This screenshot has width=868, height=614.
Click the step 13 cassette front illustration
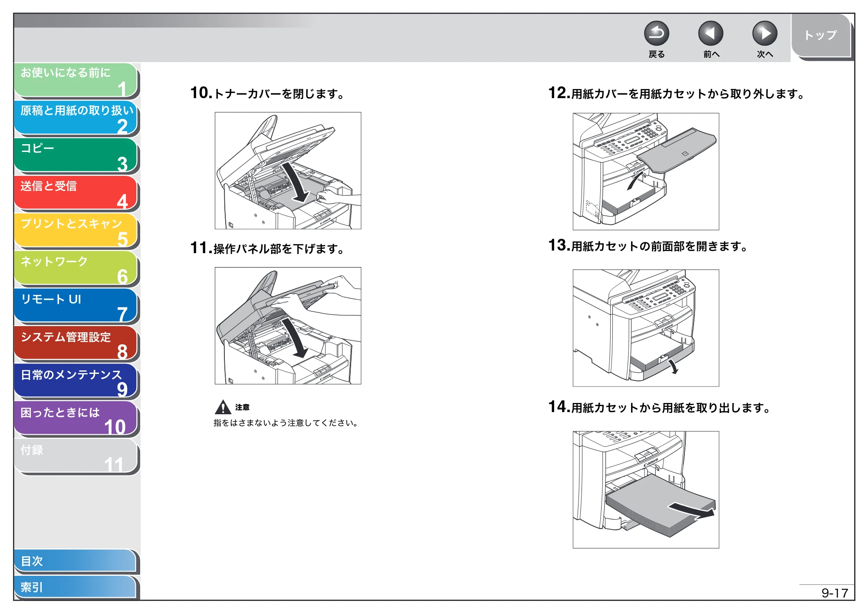646,328
